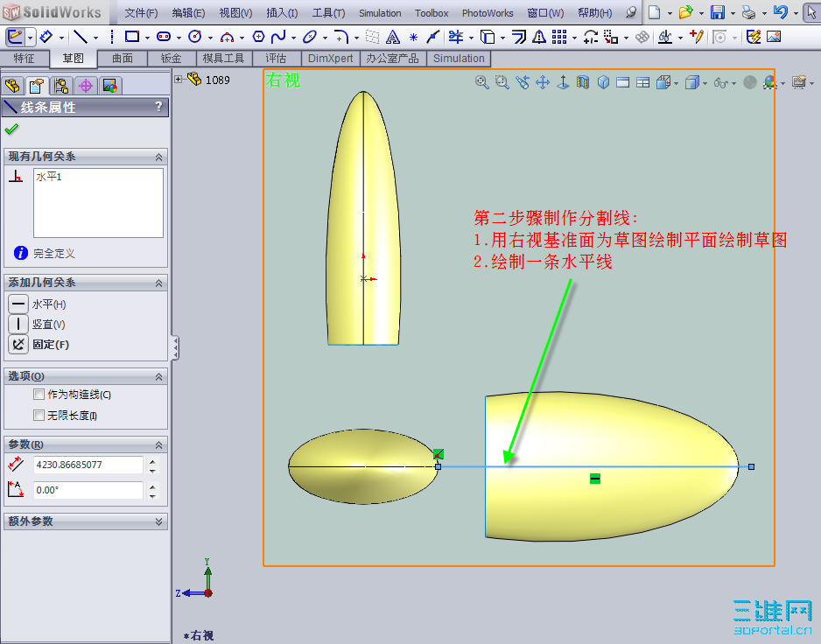821x644 pixels.
Task: Click the Previous View icon
Action: click(x=523, y=82)
